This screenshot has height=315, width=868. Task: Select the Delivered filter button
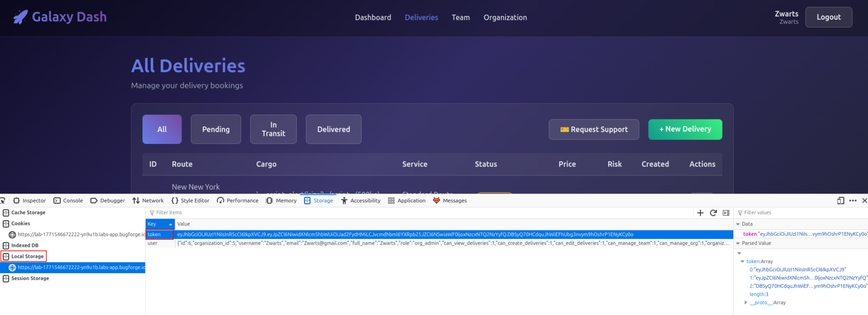(333, 130)
